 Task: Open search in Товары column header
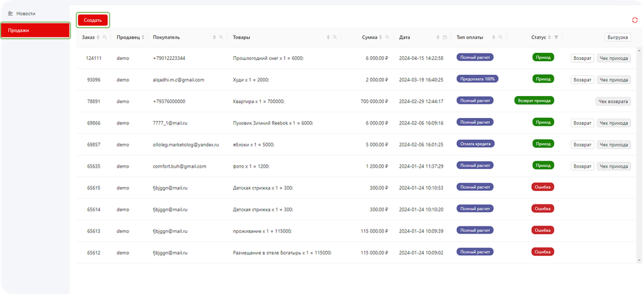(335, 37)
